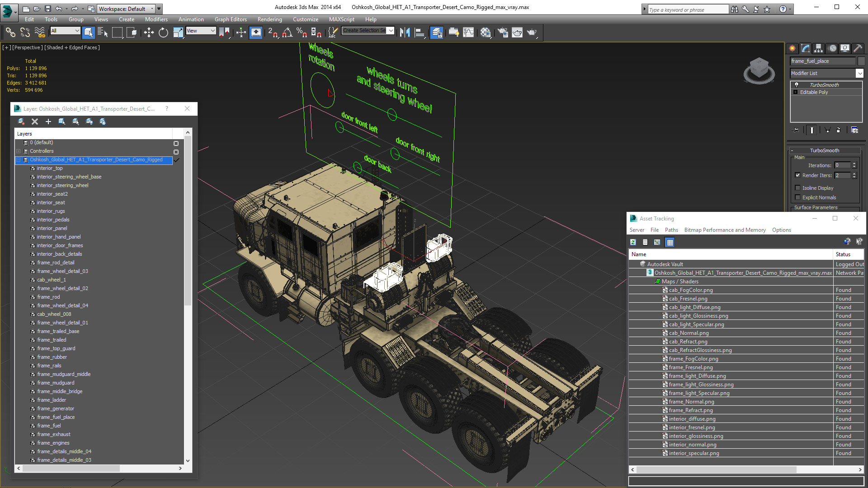Screen dimensions: 868x488
Task: Toggle the Layer Manager toolbar icon
Action: (x=436, y=32)
